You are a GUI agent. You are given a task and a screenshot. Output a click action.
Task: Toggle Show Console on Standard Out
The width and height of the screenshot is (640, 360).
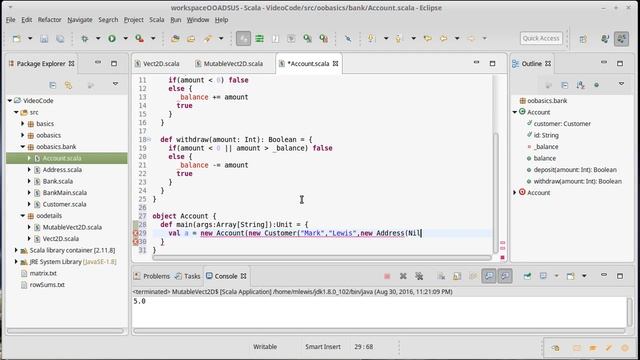(x=489, y=276)
